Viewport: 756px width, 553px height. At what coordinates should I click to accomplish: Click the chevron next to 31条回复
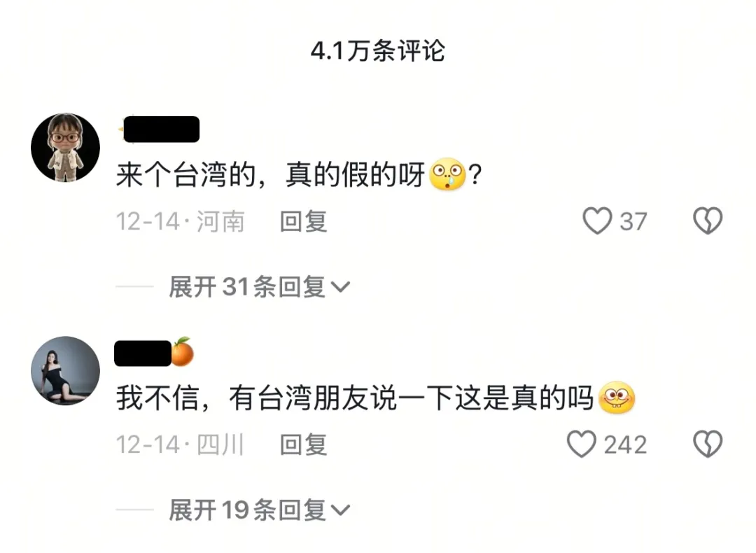tap(340, 288)
